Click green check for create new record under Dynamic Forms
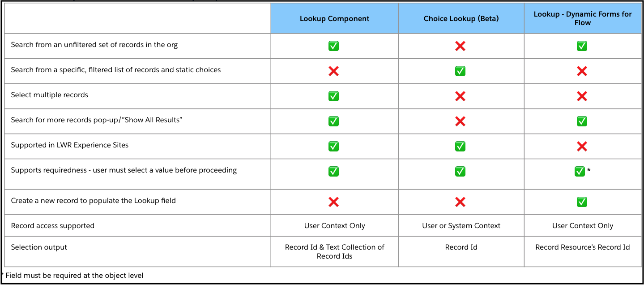The width and height of the screenshot is (644, 285). point(582,202)
